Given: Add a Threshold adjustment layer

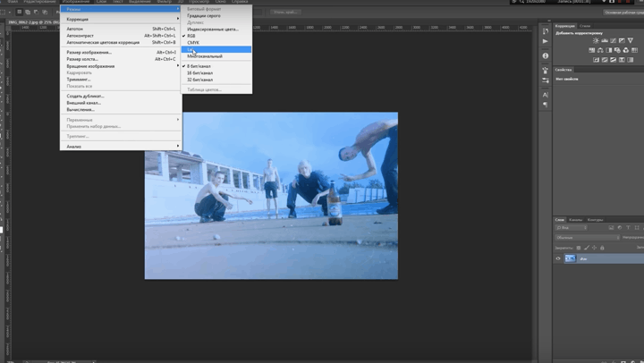Looking at the screenshot, I should (614, 60).
